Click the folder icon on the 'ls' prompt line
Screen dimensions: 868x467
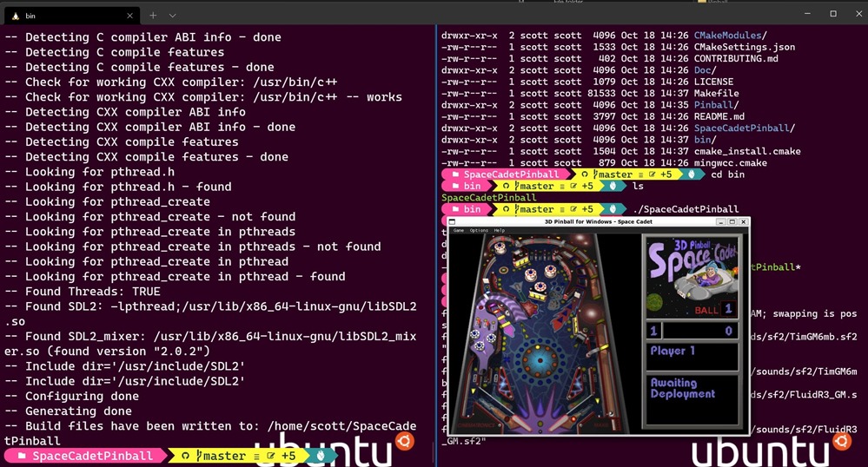[x=456, y=186]
